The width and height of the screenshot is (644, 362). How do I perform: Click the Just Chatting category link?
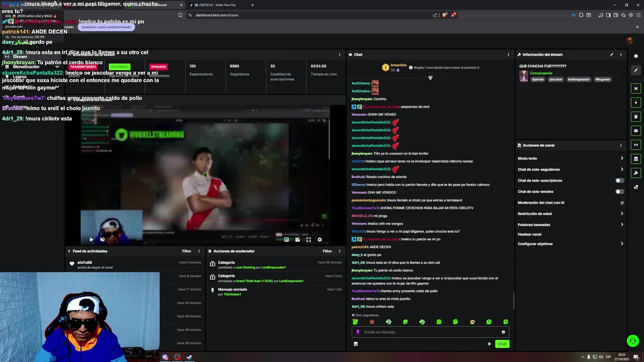coord(246,267)
